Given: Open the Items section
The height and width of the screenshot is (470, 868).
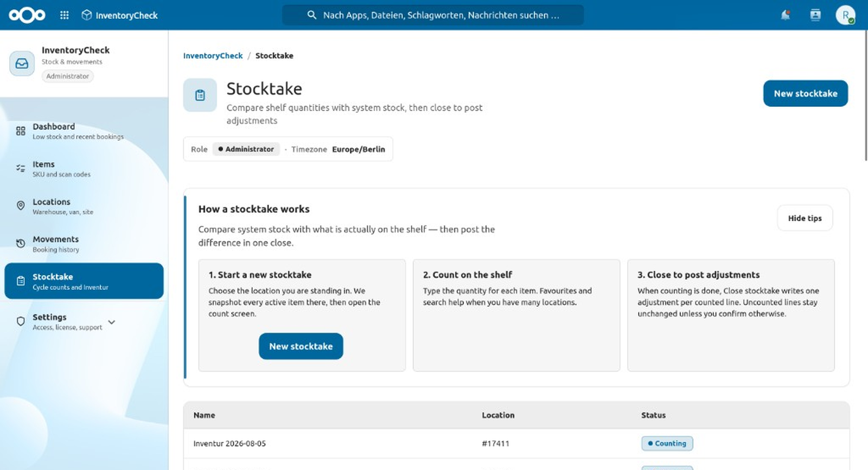Looking at the screenshot, I should pyautogui.click(x=84, y=168).
